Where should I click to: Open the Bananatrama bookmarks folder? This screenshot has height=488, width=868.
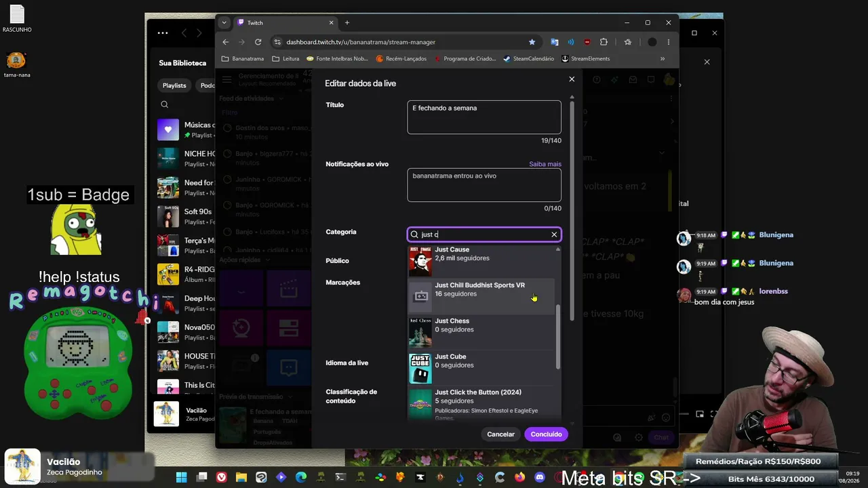[242, 59]
